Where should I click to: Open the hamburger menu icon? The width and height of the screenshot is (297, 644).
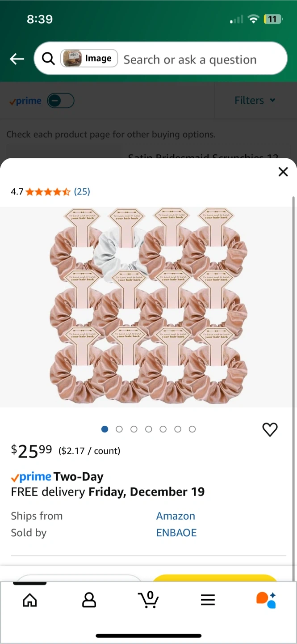(208, 600)
